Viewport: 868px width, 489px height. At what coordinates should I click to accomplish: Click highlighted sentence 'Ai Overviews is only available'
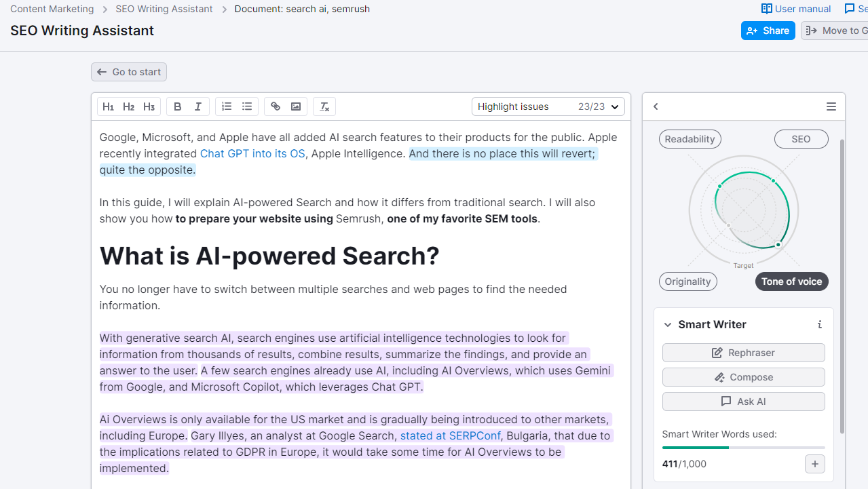[355, 427]
